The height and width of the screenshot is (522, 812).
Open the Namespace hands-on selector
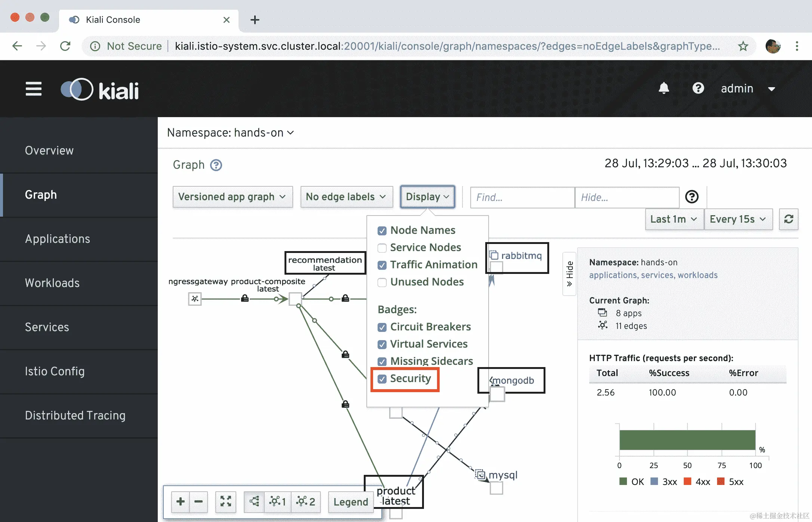(230, 133)
